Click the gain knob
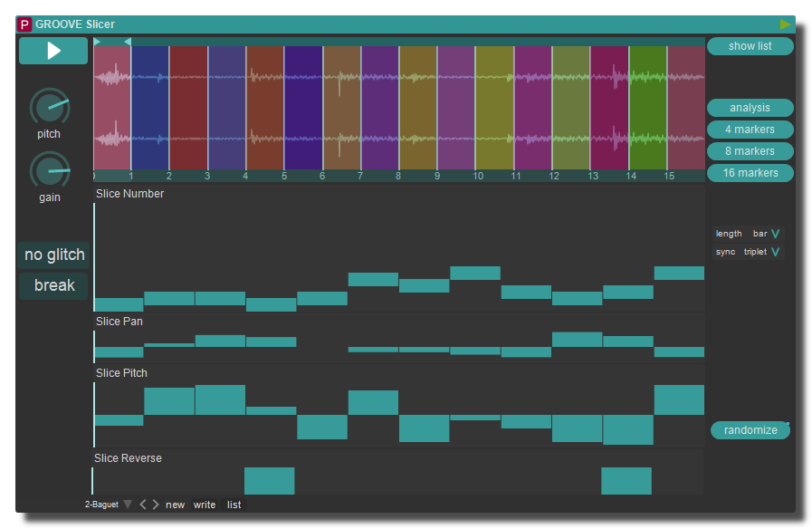Image resolution: width=812 pixels, height=529 pixels. click(x=50, y=170)
